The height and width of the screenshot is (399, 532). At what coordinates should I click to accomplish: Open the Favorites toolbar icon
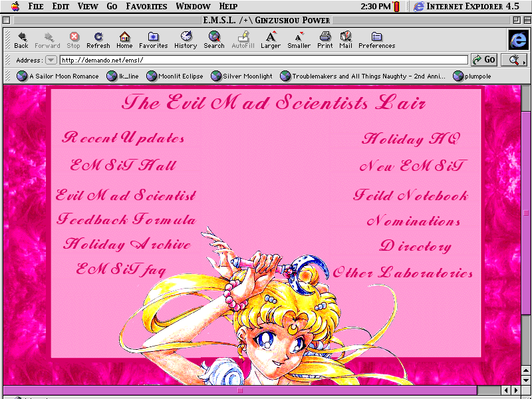click(153, 37)
